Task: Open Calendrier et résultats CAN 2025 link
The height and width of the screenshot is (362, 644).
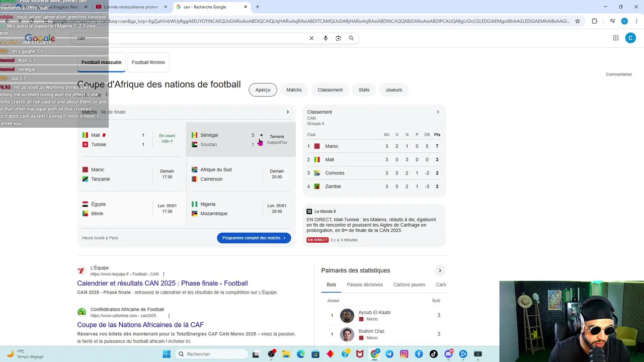Action: pos(163,283)
